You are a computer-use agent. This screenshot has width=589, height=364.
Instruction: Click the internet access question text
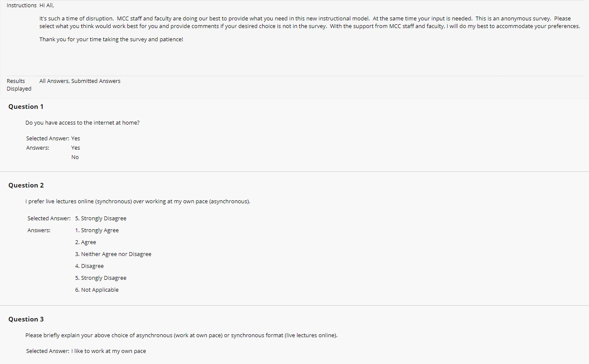click(x=83, y=123)
